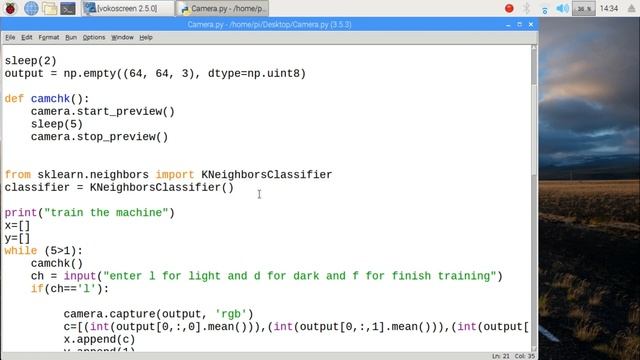Click the volume speaker icon
The width and height of the screenshot is (640, 360).
562,8
